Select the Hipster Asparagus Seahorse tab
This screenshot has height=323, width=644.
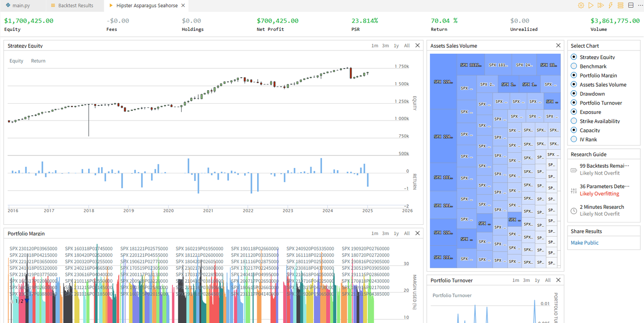point(146,5)
